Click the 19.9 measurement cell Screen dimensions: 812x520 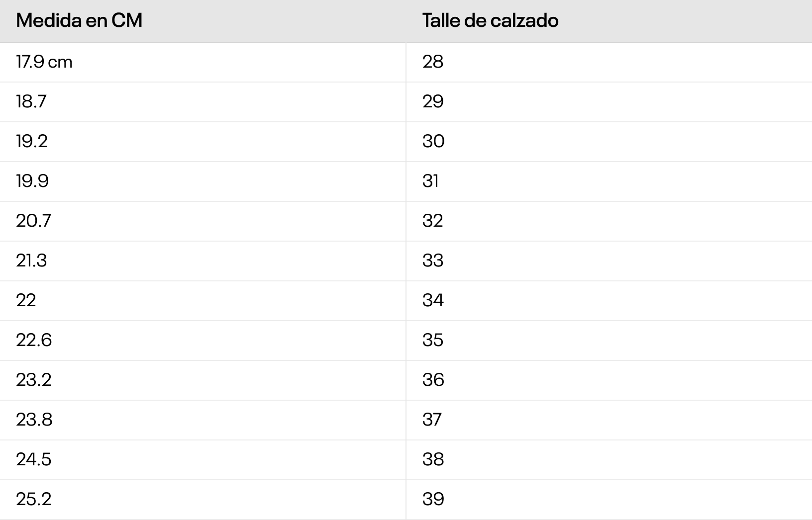point(32,181)
